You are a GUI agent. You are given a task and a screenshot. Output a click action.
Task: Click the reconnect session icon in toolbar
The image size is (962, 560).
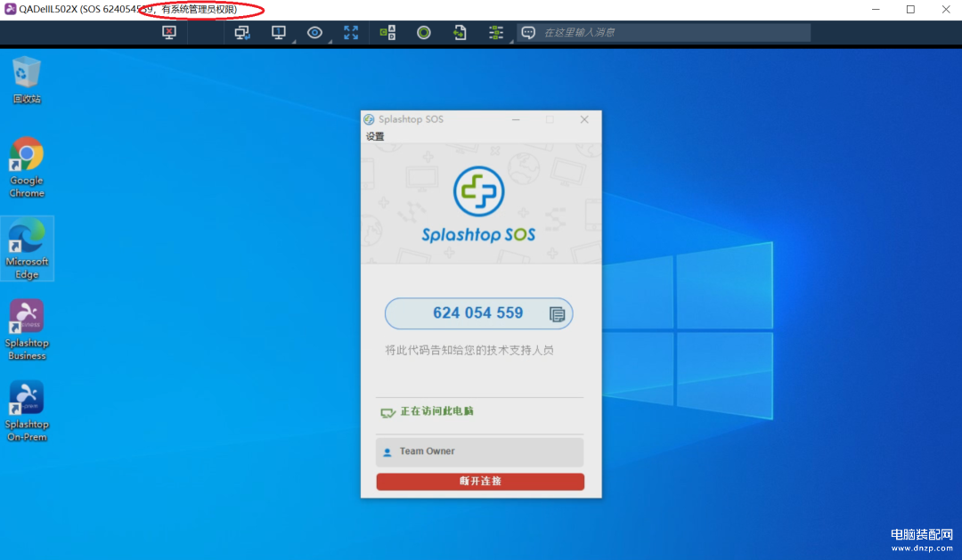[x=241, y=33]
